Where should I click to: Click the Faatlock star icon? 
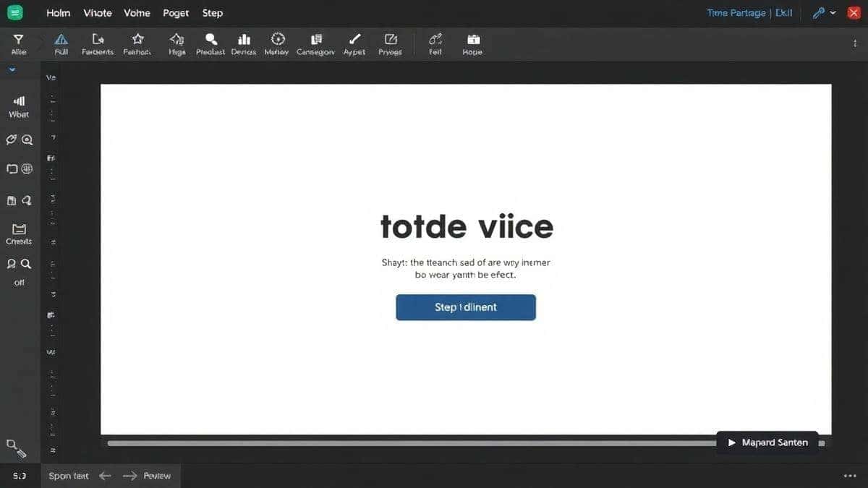(137, 42)
